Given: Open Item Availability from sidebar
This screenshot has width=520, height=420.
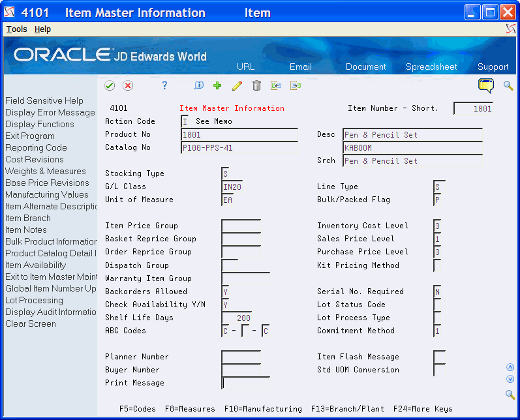Looking at the screenshot, I should coord(35,265).
